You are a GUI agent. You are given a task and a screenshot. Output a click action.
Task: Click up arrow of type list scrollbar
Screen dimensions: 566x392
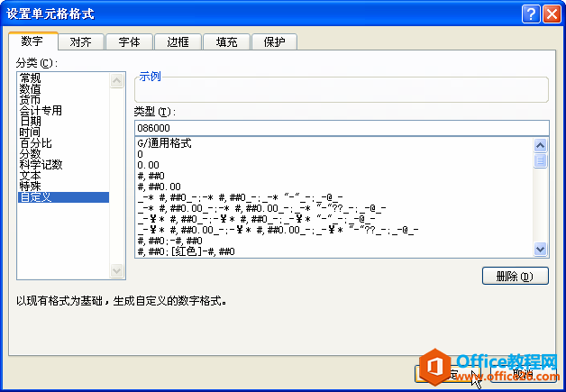point(541,145)
